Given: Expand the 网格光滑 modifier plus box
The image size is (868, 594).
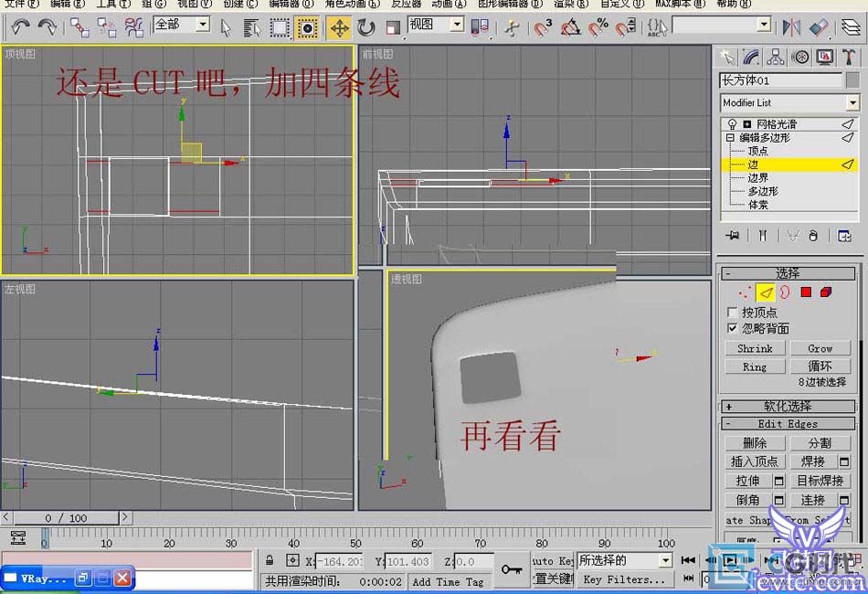Looking at the screenshot, I should pyautogui.click(x=746, y=124).
